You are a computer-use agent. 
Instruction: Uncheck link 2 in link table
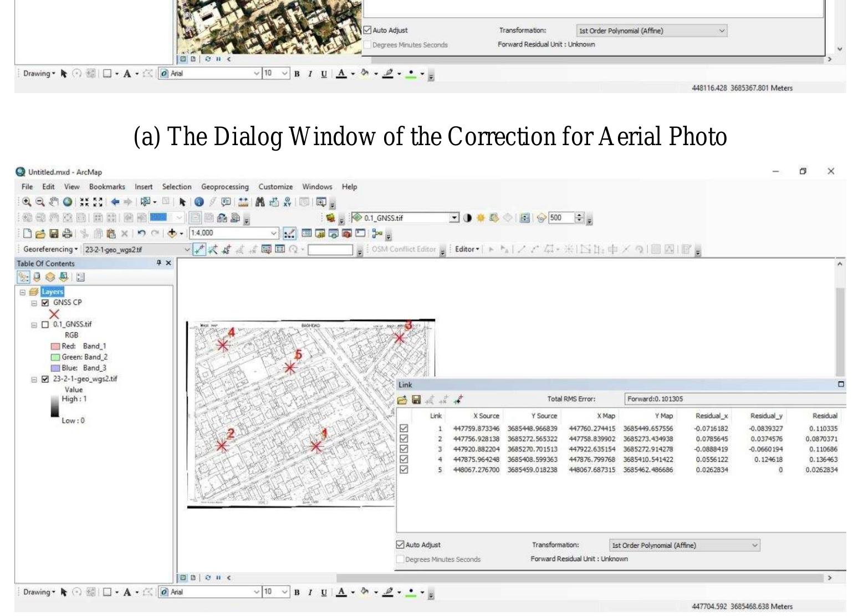tap(404, 439)
